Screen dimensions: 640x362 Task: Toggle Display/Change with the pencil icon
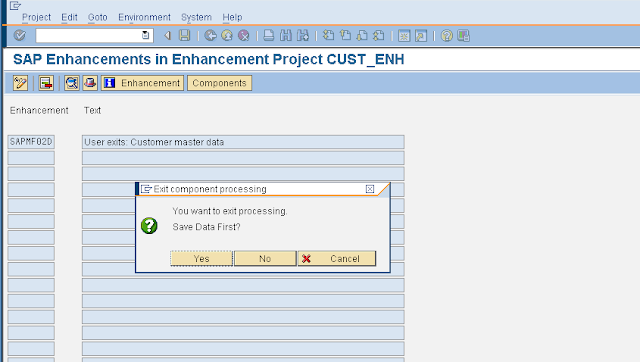(20, 83)
